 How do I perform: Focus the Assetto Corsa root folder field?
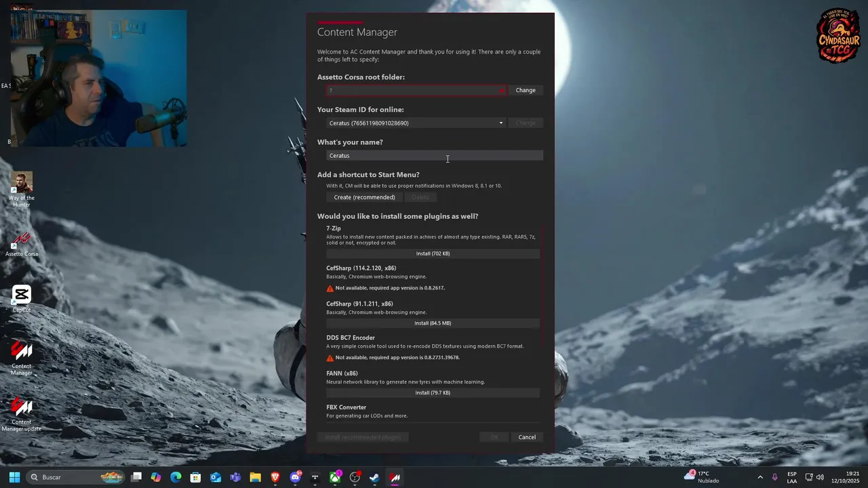(416, 90)
